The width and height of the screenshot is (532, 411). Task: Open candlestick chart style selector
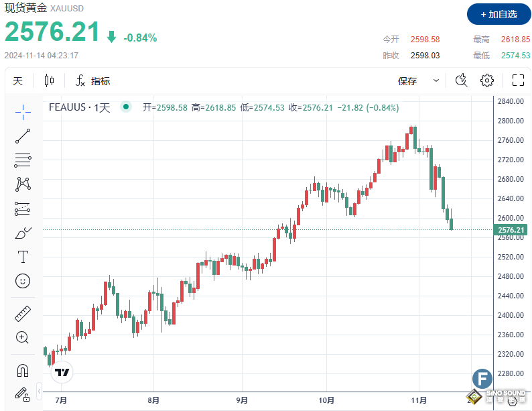point(49,80)
